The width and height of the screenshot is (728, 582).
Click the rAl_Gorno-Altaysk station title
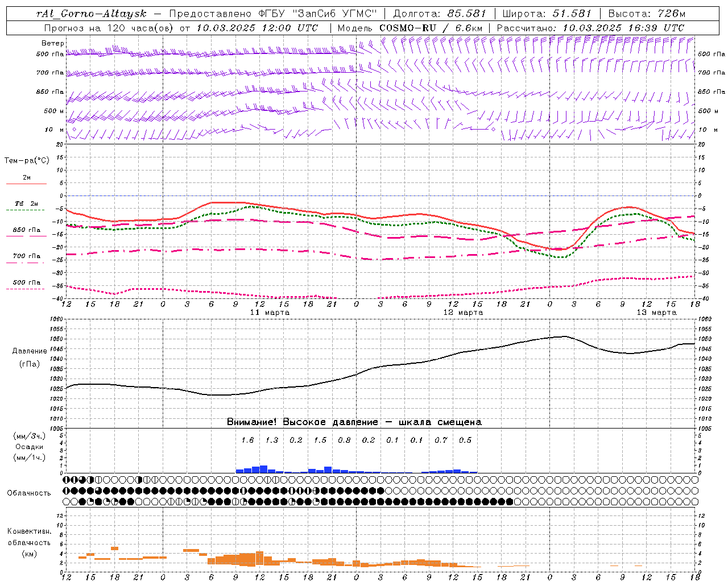[x=91, y=14]
